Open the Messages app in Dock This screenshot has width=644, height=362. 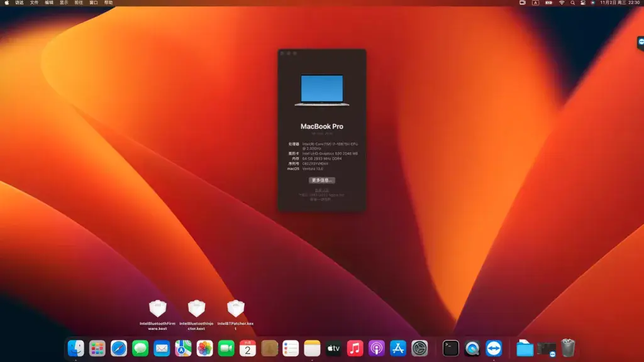[140, 348]
